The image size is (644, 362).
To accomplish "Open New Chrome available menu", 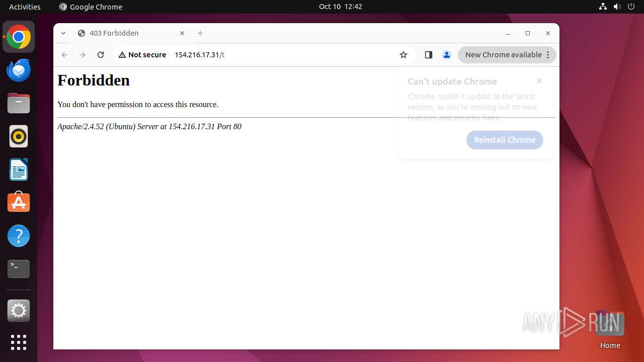I will click(507, 55).
